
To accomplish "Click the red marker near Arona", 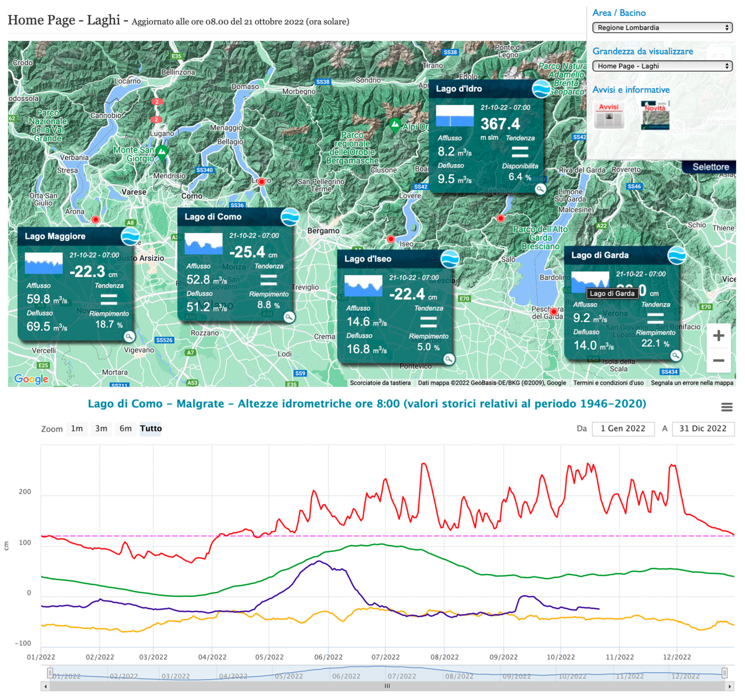I will coord(96,220).
